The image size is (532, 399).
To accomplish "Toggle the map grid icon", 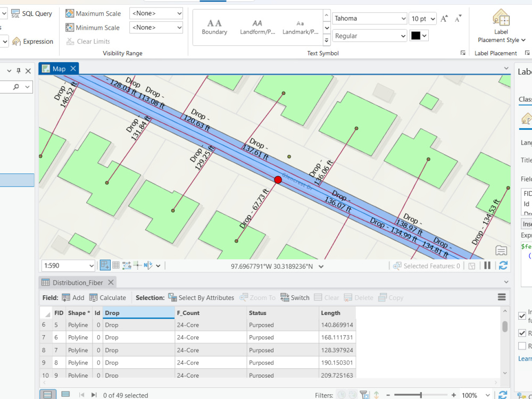I will [115, 265].
